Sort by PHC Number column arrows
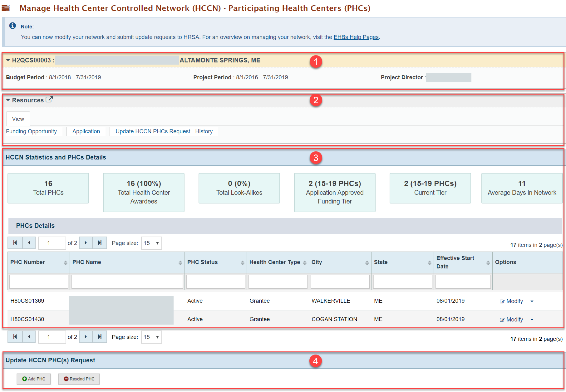Image resolution: width=566 pixels, height=392 pixels. [65, 263]
